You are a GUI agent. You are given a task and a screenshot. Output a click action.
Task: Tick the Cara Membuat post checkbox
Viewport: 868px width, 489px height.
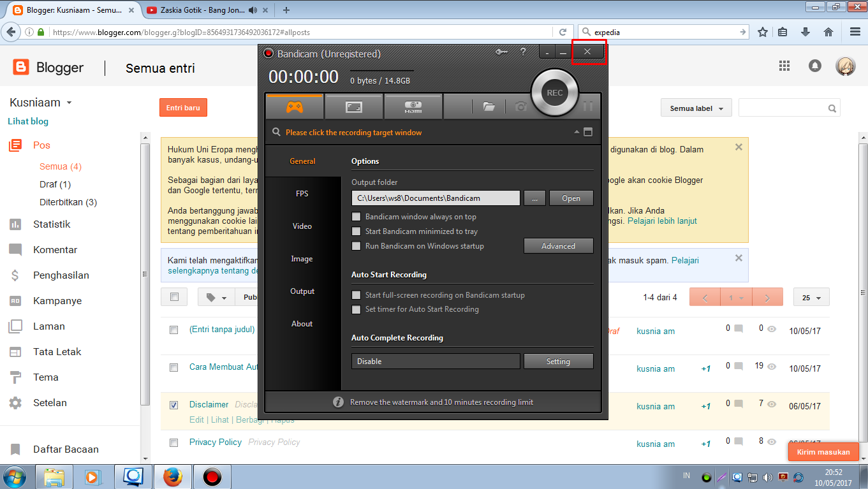coord(173,368)
